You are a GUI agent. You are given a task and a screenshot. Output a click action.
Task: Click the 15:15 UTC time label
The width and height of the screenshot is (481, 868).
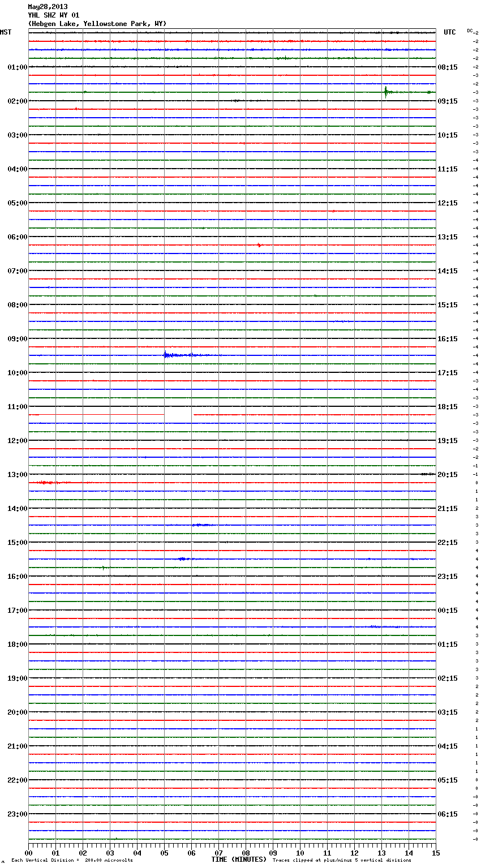coord(448,305)
